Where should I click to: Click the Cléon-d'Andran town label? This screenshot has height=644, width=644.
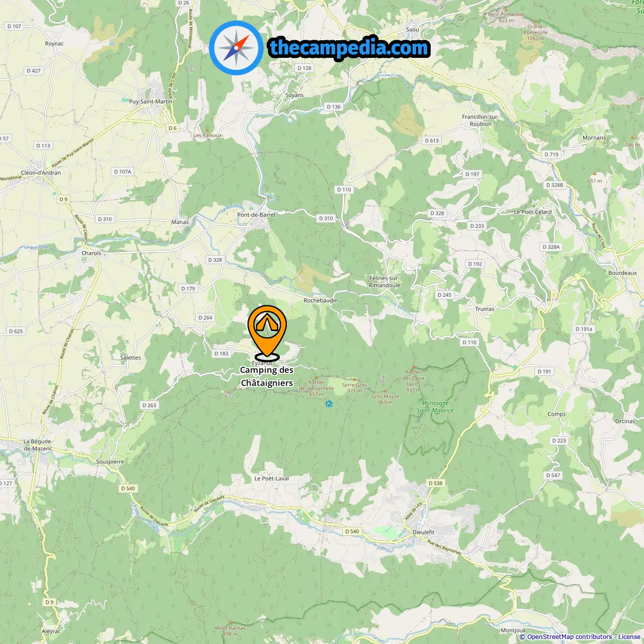coord(41,173)
